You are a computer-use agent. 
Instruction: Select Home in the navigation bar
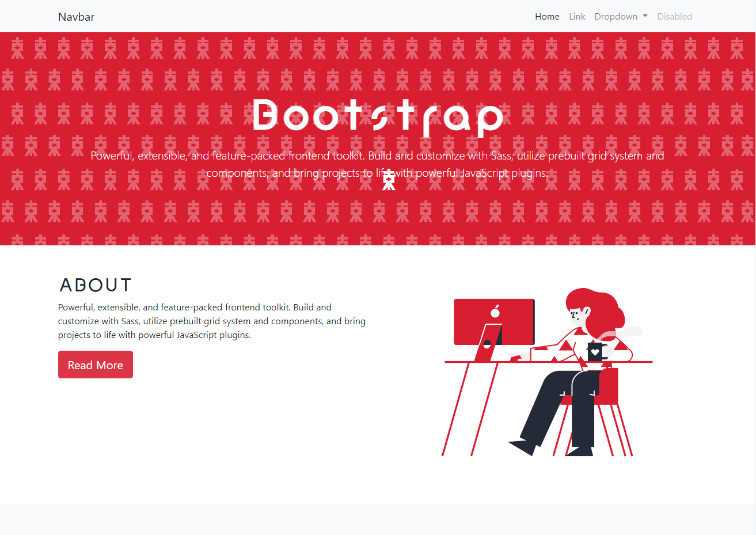click(547, 16)
